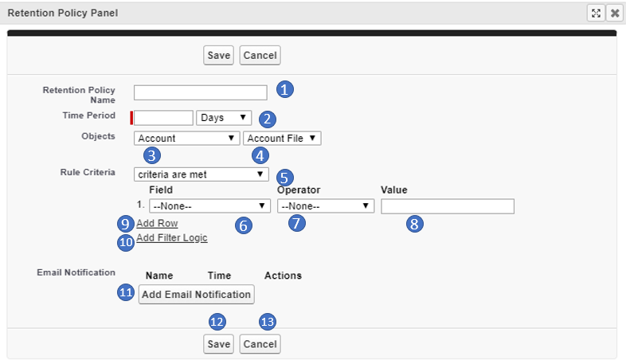Click the expand panel icon in title bar

pyautogui.click(x=596, y=13)
